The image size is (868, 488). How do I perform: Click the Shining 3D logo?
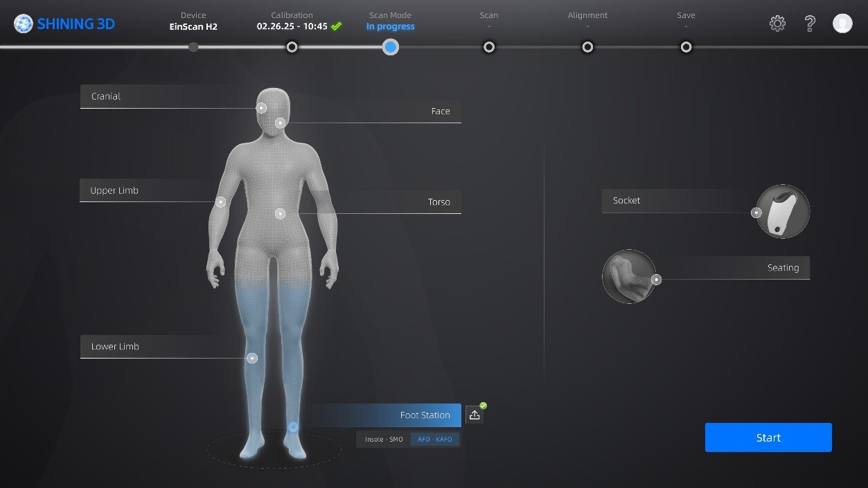[64, 24]
